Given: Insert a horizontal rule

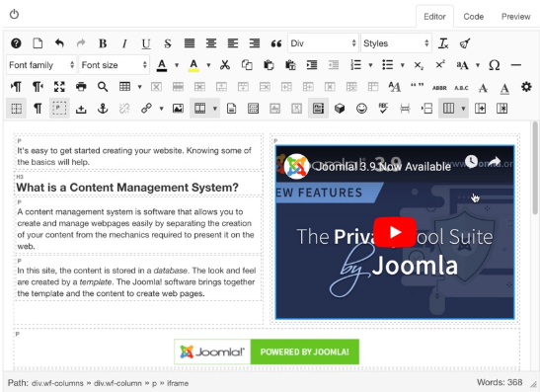Looking at the screenshot, I should [516, 65].
